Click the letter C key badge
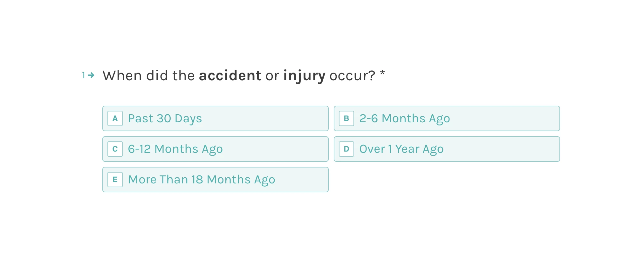Viewport: 644px width, 256px height. (x=115, y=149)
